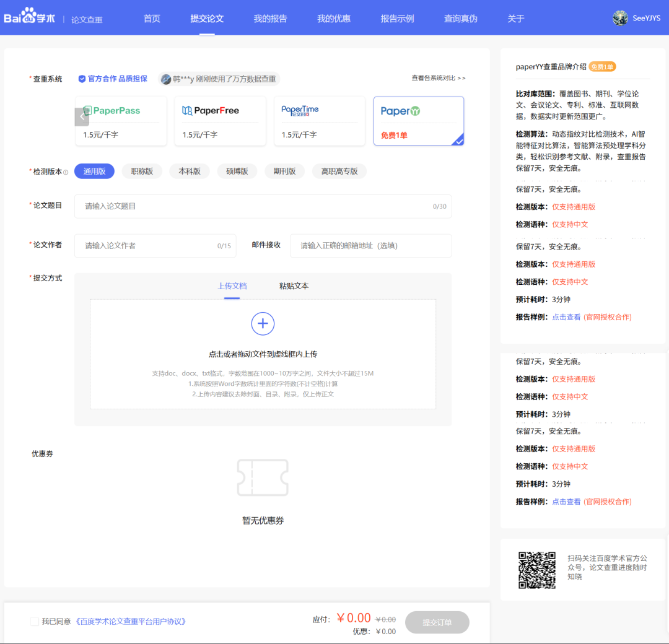Select the 本科版 detection version

(190, 172)
